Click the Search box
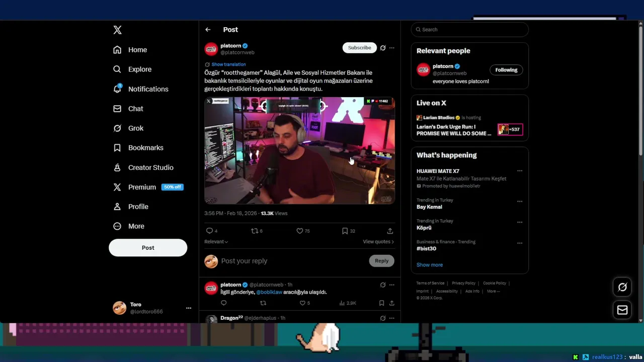The image size is (644, 362). click(x=469, y=30)
